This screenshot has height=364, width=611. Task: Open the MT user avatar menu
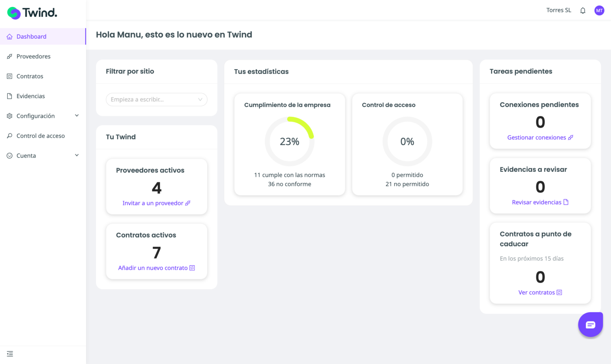point(599,11)
